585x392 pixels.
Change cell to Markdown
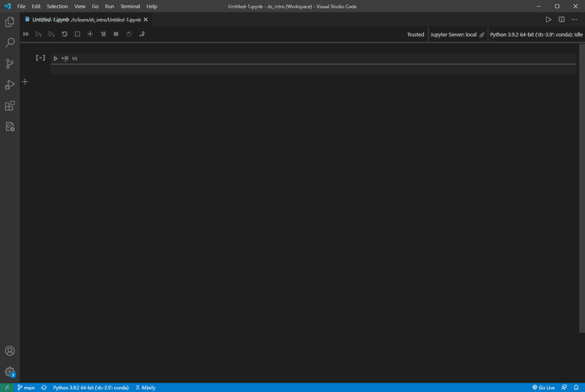tap(75, 59)
